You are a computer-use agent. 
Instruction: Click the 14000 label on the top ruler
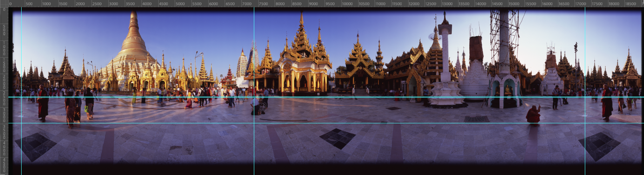(481, 4)
